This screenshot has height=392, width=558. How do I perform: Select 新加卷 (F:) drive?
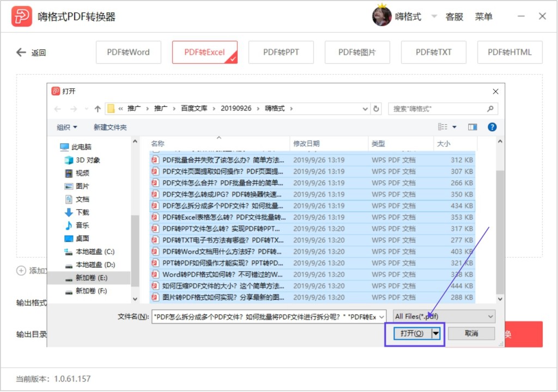[x=86, y=291]
